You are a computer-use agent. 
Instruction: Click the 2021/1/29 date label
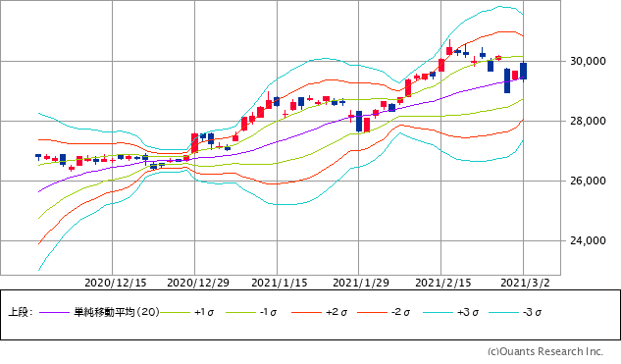[361, 283]
